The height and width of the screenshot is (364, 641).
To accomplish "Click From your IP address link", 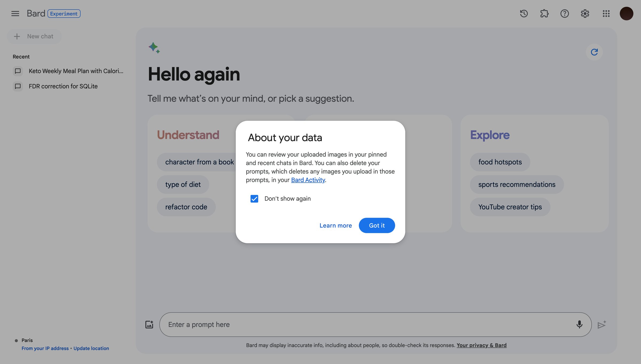I will [45, 349].
